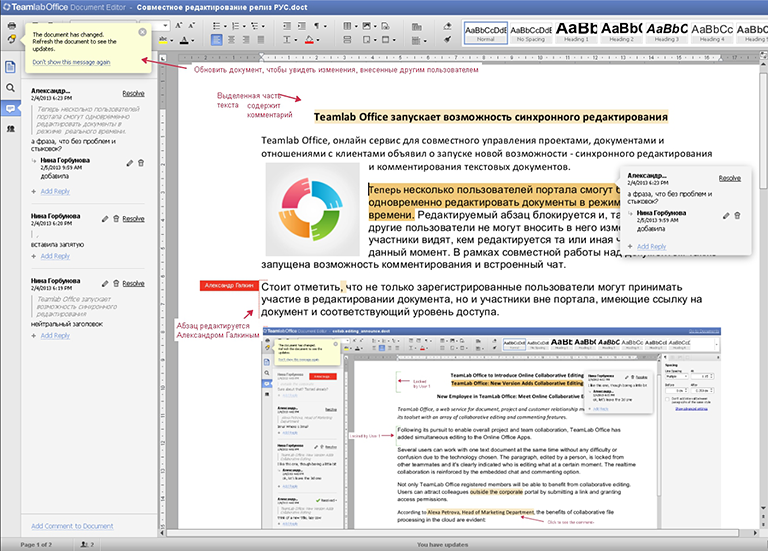The width and height of the screenshot is (768, 551).
Task: Click the clear style eraser icon
Action: pos(447,25)
